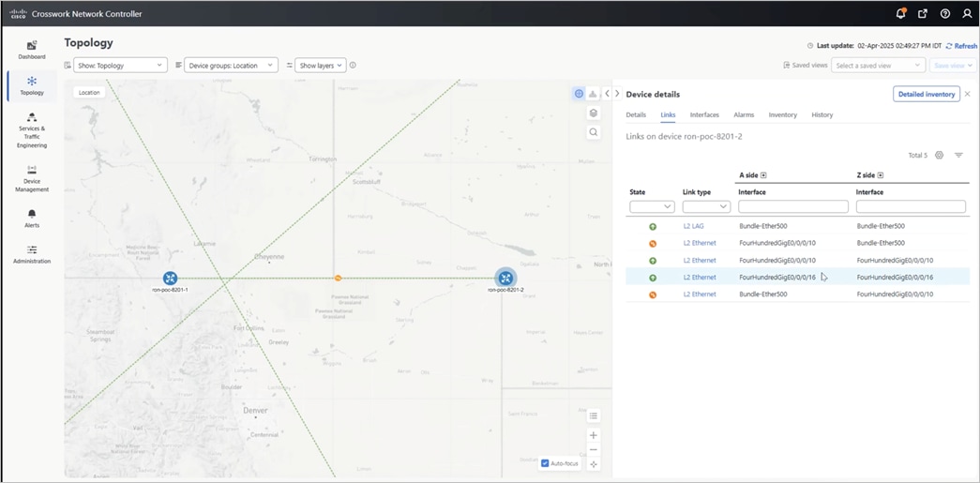
Task: Toggle the Auto-focus checkbox
Action: click(x=545, y=463)
